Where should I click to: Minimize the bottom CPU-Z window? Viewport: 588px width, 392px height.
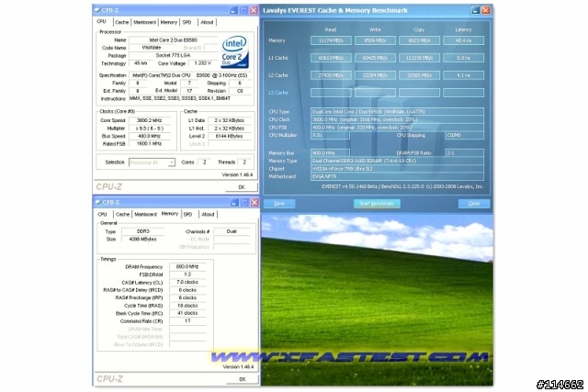tap(234, 202)
